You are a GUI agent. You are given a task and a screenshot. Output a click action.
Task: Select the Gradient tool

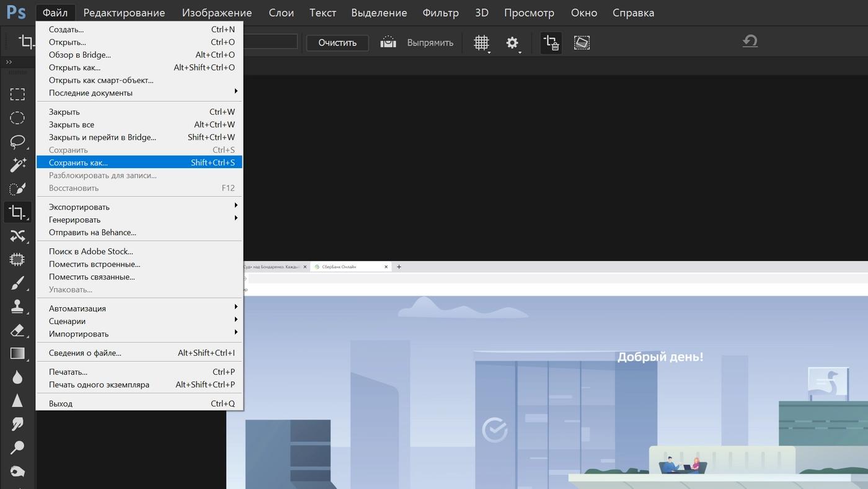(x=17, y=354)
